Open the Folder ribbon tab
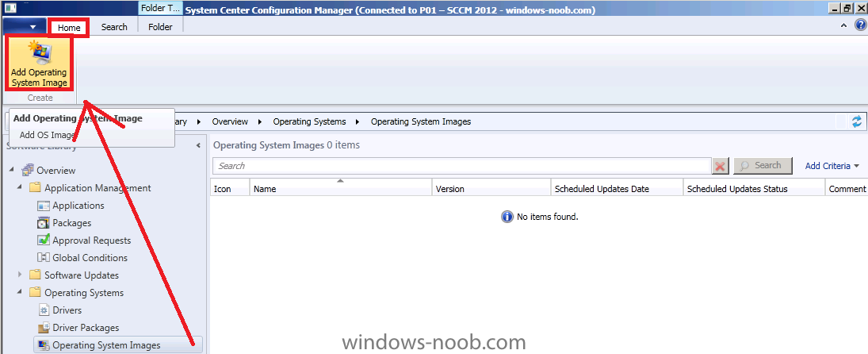Screen dimensions: 868x354 [160, 27]
